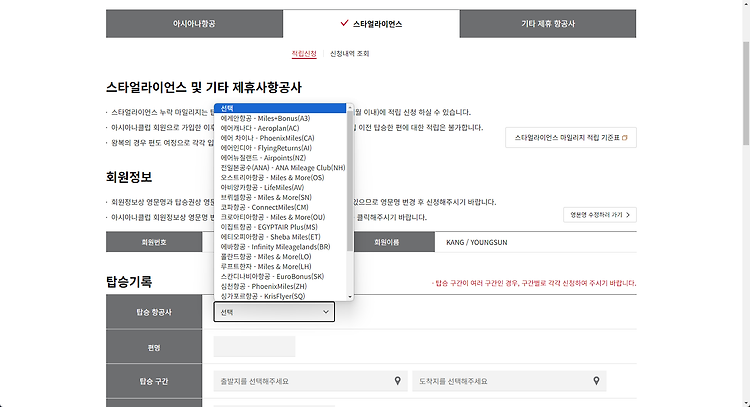Click the 탑승 항공사 선택 combo box
750x407 pixels.
(x=274, y=312)
